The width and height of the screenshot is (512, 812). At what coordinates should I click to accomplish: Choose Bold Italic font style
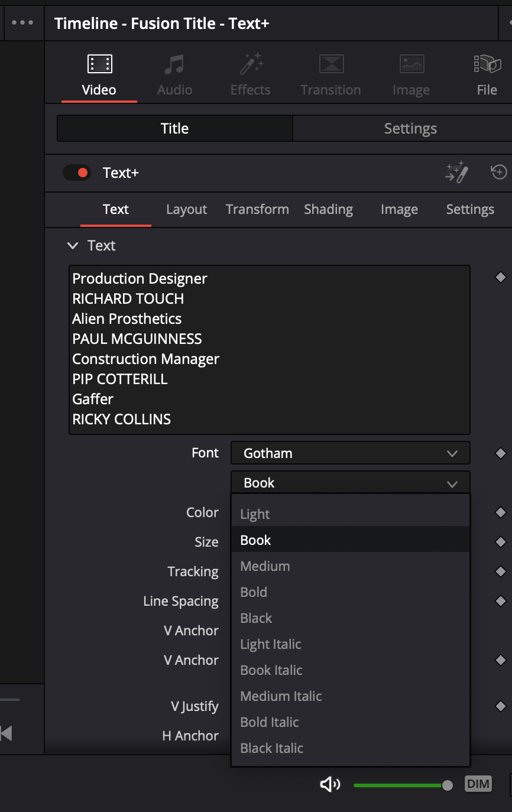point(351,722)
